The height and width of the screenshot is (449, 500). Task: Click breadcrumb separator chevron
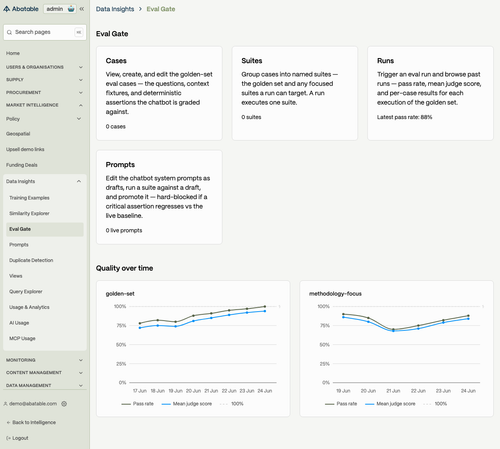pyautogui.click(x=140, y=9)
